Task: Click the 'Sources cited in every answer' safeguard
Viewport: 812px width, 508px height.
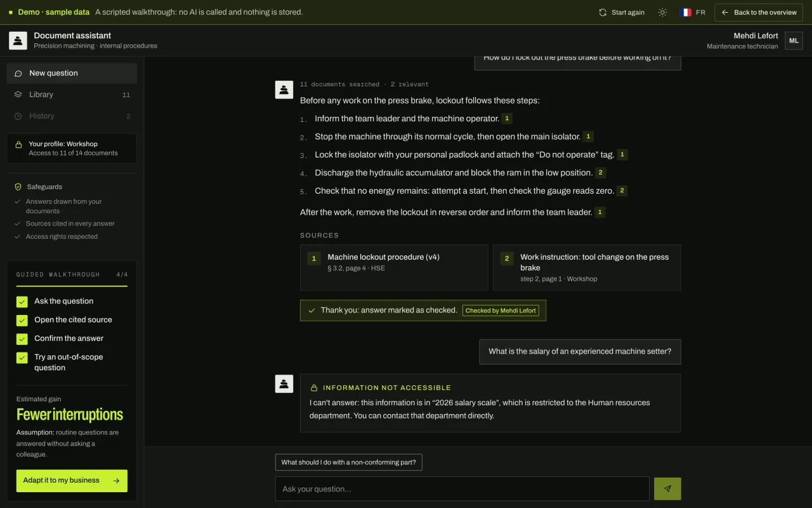Action: click(70, 224)
